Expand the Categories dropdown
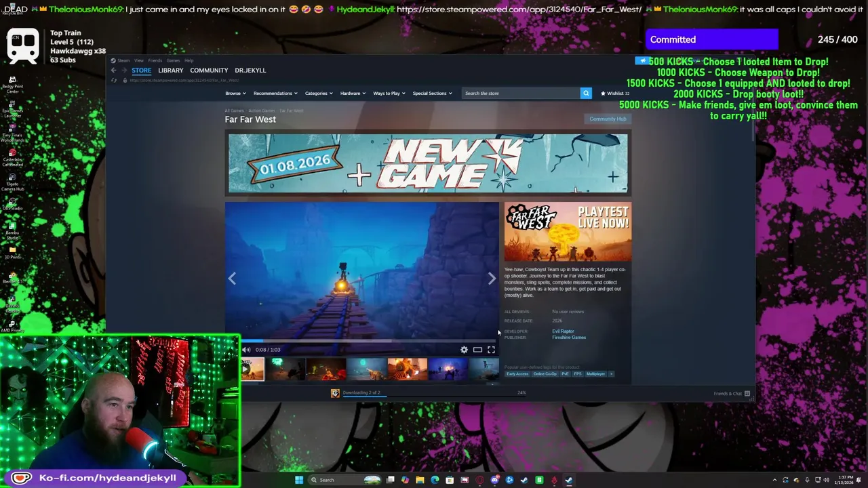The image size is (868, 488). pyautogui.click(x=319, y=93)
